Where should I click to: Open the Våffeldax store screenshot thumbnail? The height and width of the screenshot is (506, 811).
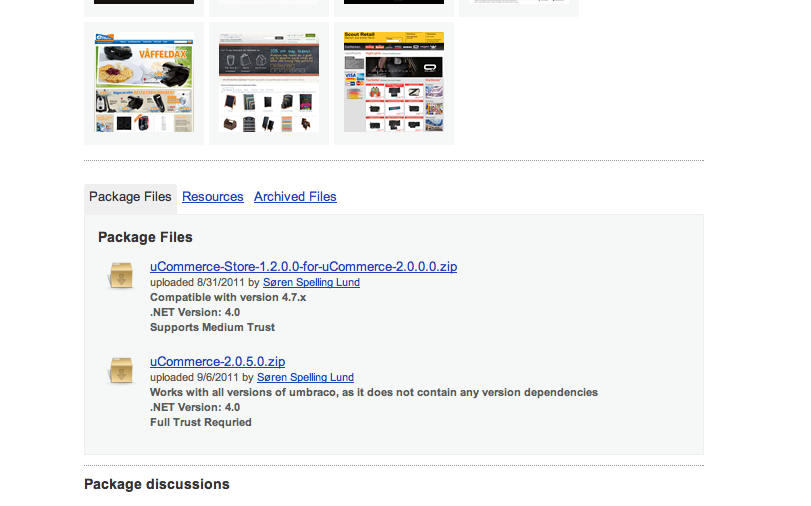tap(144, 83)
